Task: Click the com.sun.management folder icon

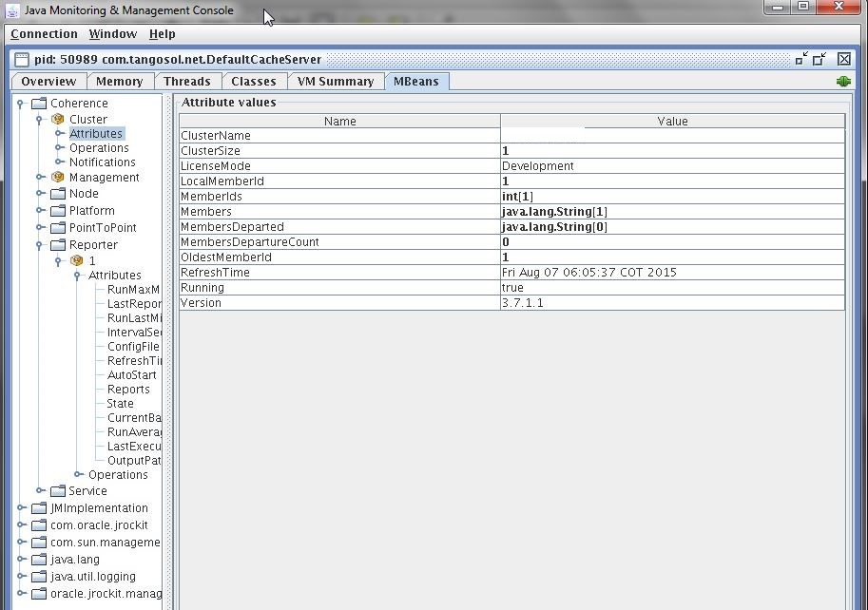Action: [39, 543]
